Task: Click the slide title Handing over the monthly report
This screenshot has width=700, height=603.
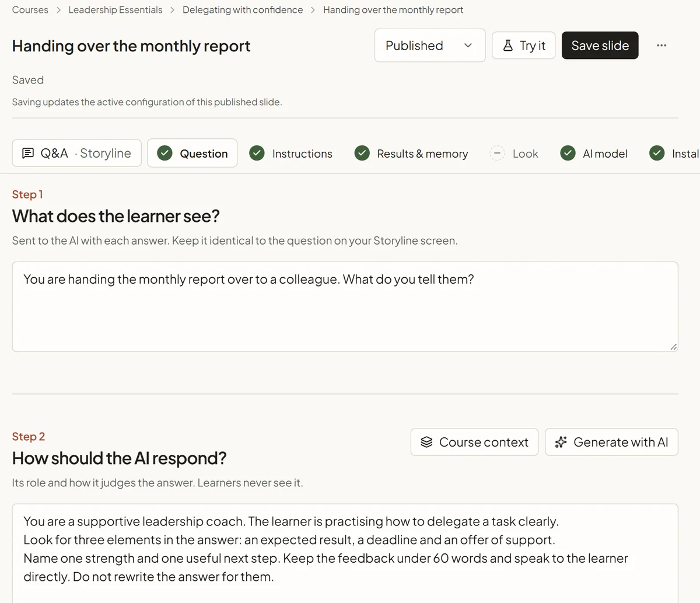Action: click(131, 46)
